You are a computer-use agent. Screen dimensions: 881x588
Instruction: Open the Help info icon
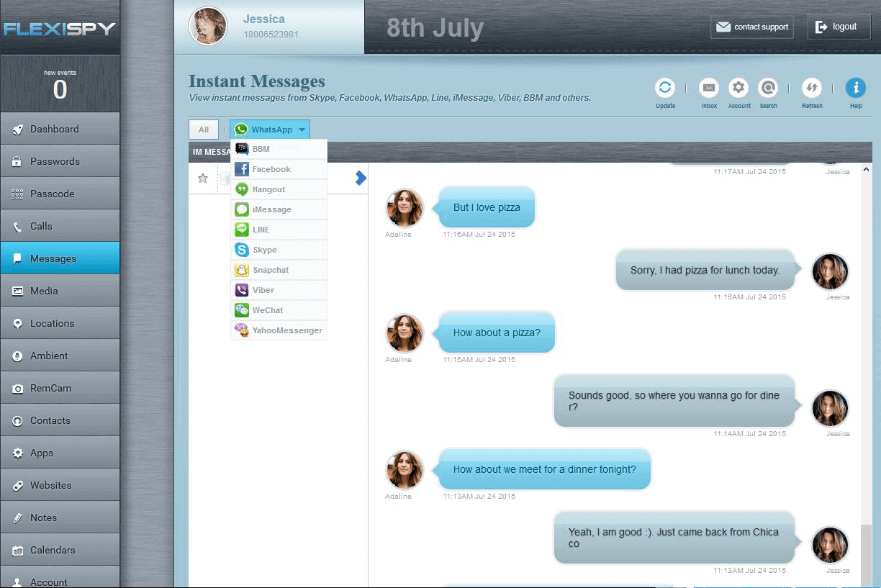[x=855, y=89]
